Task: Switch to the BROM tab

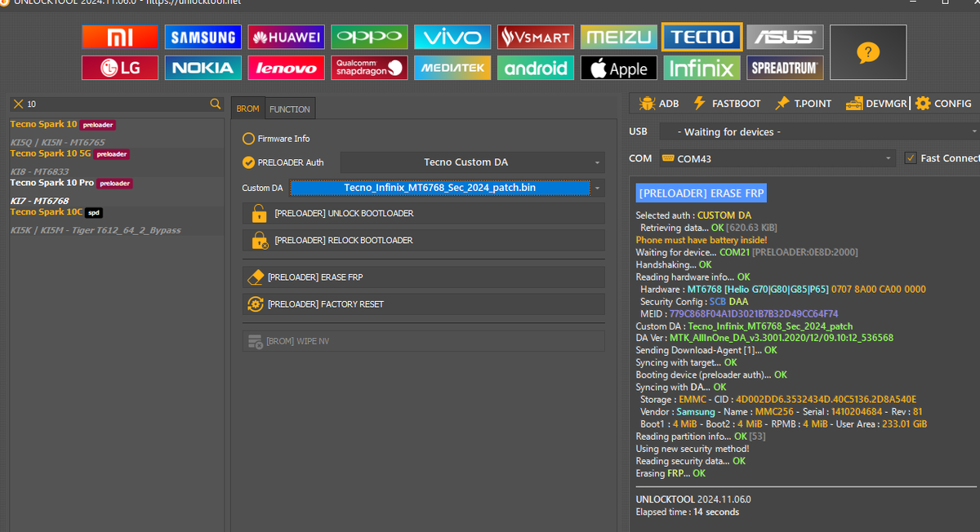Action: [248, 109]
